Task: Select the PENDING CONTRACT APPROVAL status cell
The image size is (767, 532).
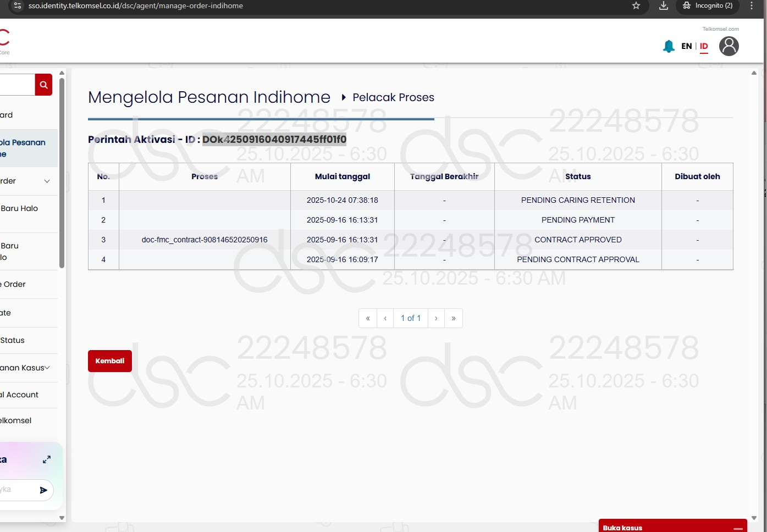Action: coord(578,259)
